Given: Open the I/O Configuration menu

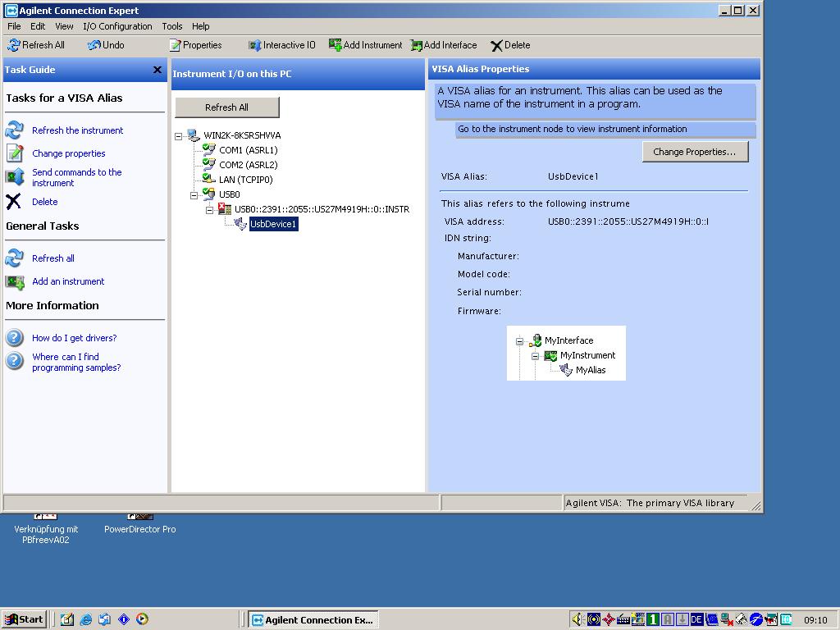Looking at the screenshot, I should tap(117, 26).
